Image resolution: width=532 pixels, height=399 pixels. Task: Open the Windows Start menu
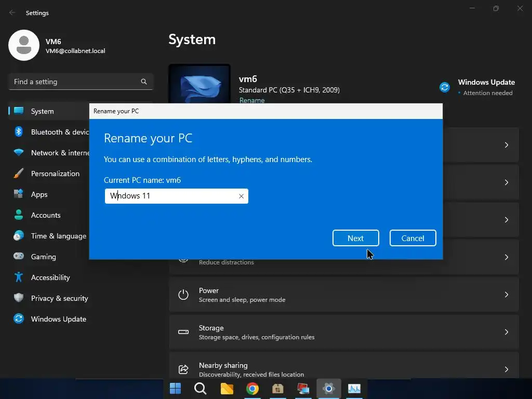coord(175,389)
